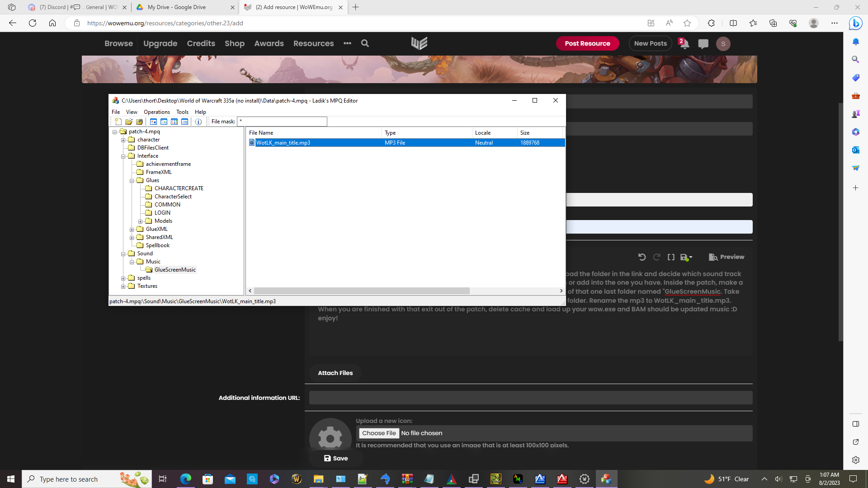Expand the GlueXML folder node
This screenshot has width=868, height=488.
pos(132,230)
